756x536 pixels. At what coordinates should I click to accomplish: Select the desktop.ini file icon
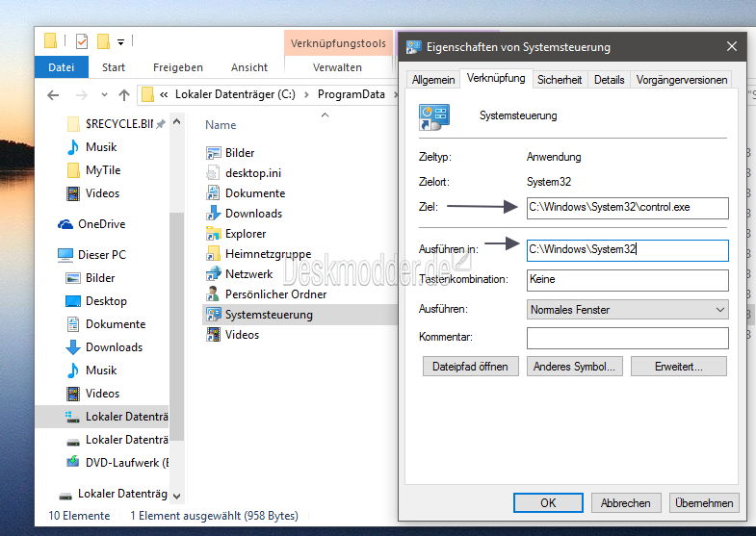click(213, 173)
